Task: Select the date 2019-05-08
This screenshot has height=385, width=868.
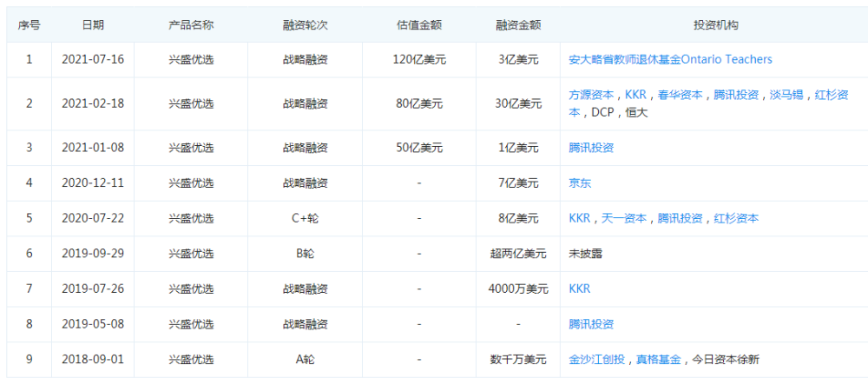Action: click(93, 325)
